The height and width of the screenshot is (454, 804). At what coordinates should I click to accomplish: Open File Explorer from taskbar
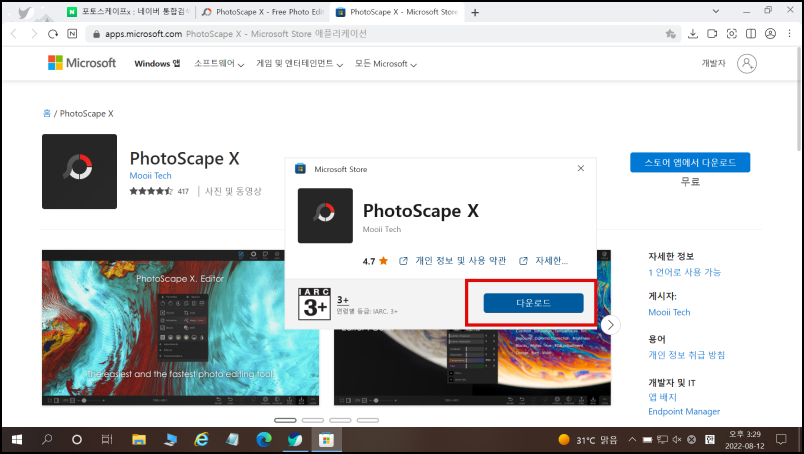coord(139,440)
